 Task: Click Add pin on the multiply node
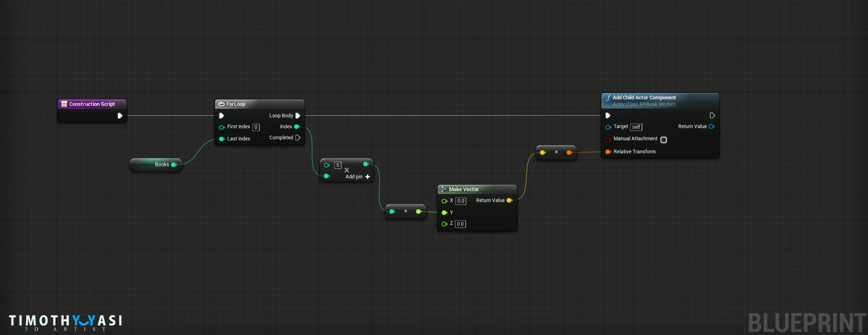[x=358, y=177]
